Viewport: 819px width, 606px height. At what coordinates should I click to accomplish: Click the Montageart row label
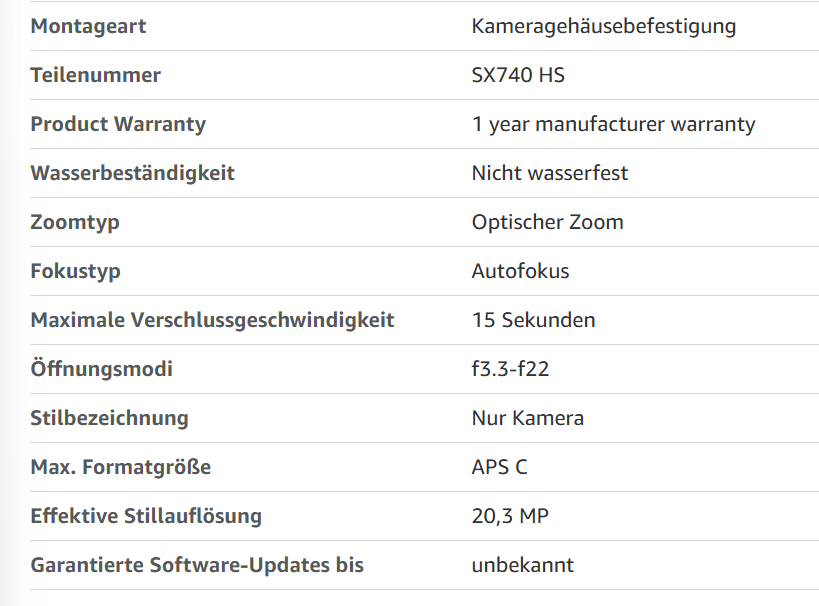pyautogui.click(x=88, y=26)
